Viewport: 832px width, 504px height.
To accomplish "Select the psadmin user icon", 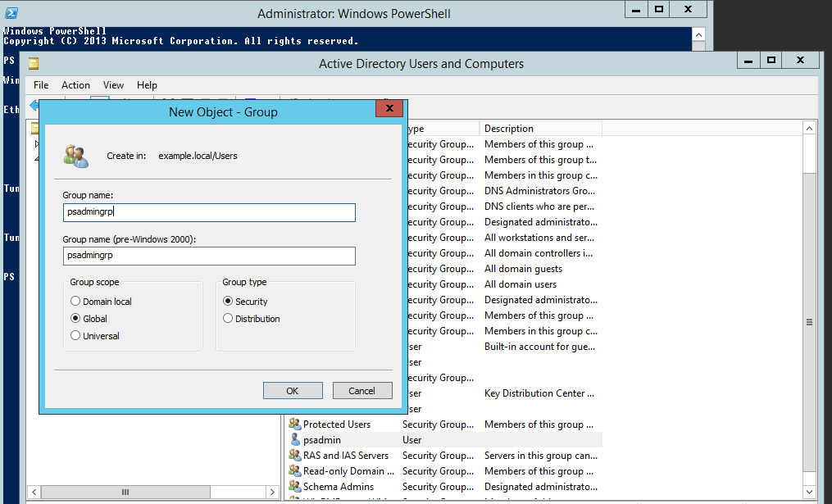I will click(x=295, y=439).
